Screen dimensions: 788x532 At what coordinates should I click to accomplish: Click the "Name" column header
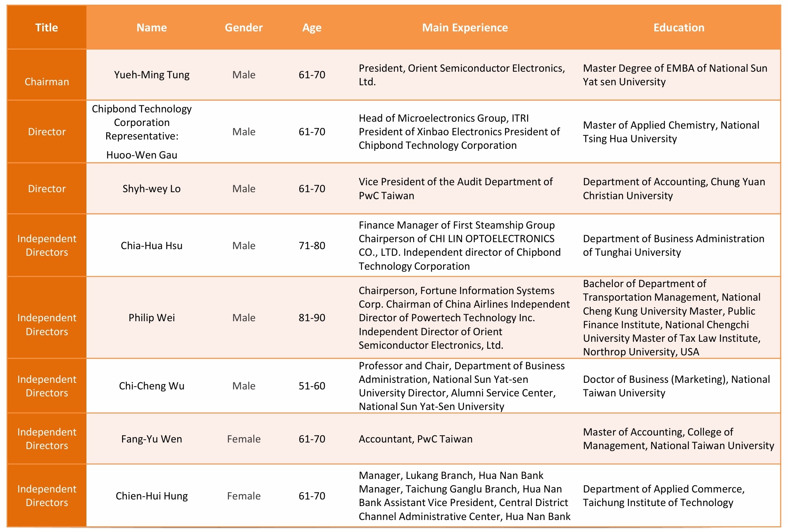(152, 28)
